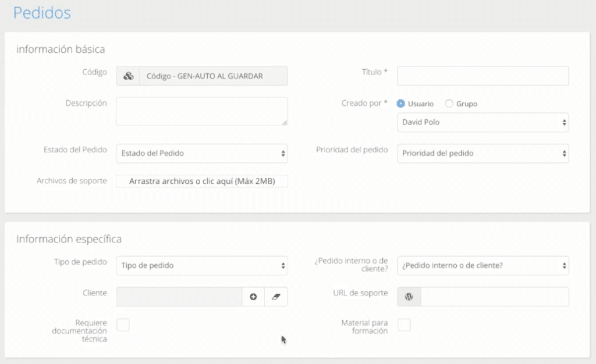Click the Descripción textarea resize handle
Viewport: 596px width, 364px height.
[284, 123]
